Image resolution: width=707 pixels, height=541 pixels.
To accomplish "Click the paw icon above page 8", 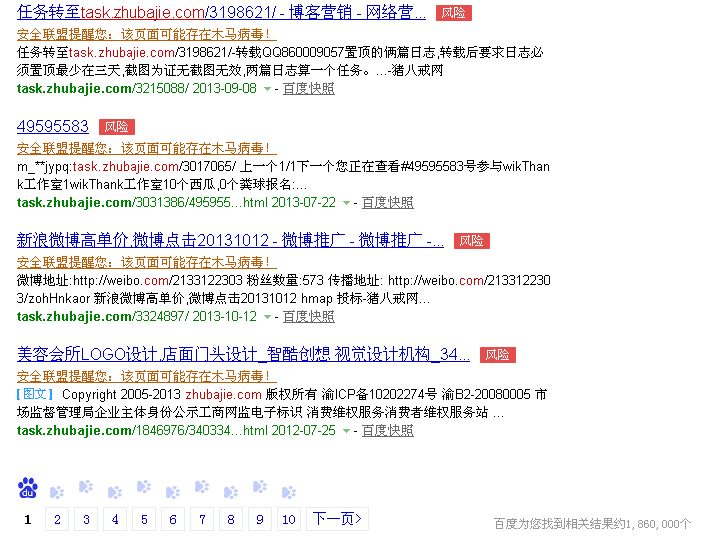I will (x=230, y=492).
